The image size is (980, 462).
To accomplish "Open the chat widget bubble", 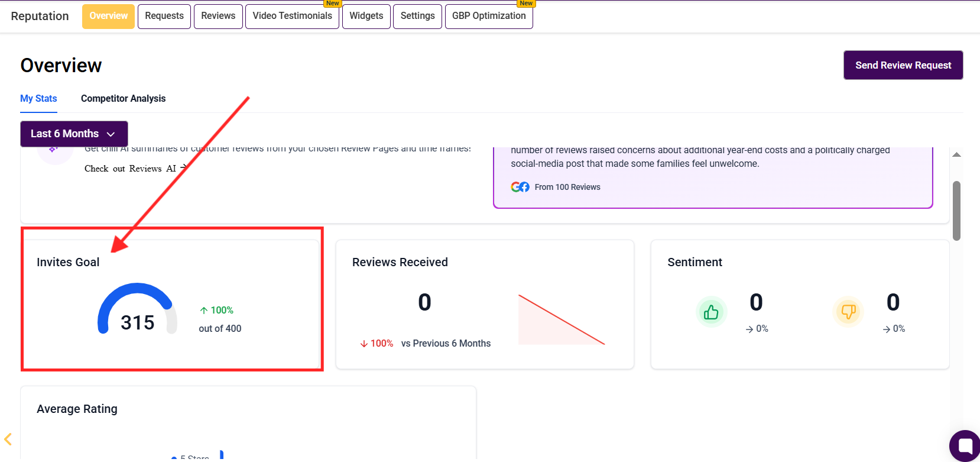I will (x=965, y=446).
